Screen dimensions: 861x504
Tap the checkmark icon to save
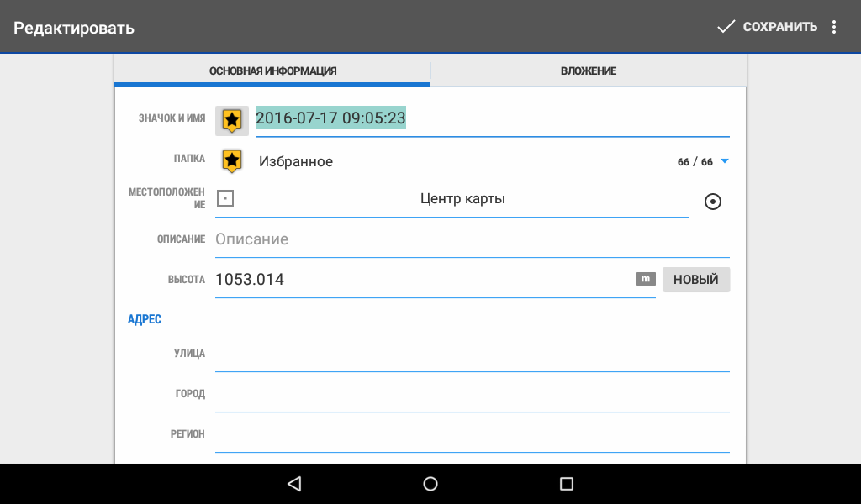click(x=726, y=27)
